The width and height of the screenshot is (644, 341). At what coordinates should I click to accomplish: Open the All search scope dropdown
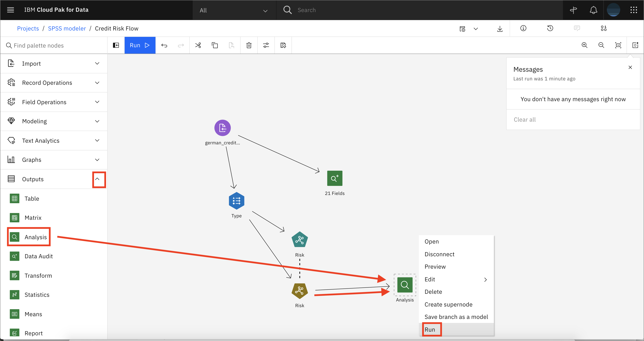coord(234,10)
